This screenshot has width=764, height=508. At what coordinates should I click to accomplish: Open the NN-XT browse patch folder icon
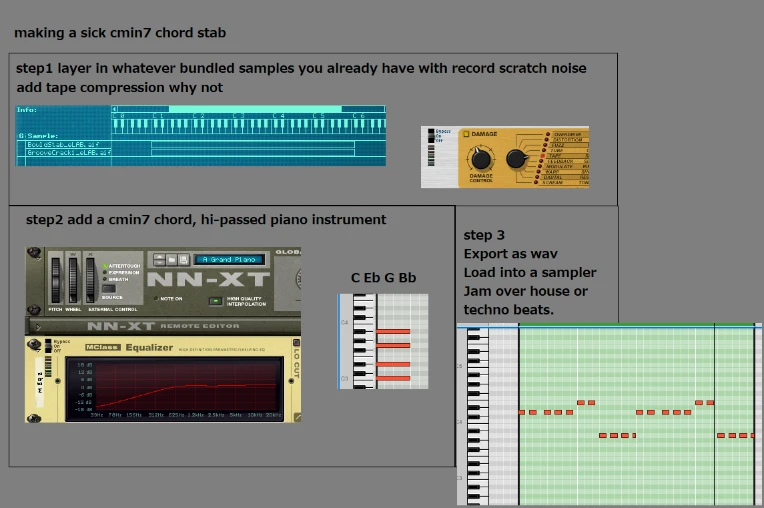pyautogui.click(x=172, y=260)
